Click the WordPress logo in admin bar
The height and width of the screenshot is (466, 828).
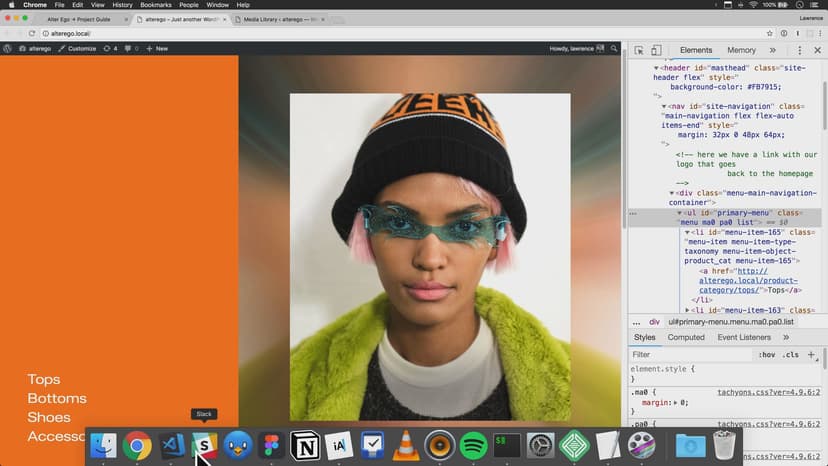(x=8, y=48)
